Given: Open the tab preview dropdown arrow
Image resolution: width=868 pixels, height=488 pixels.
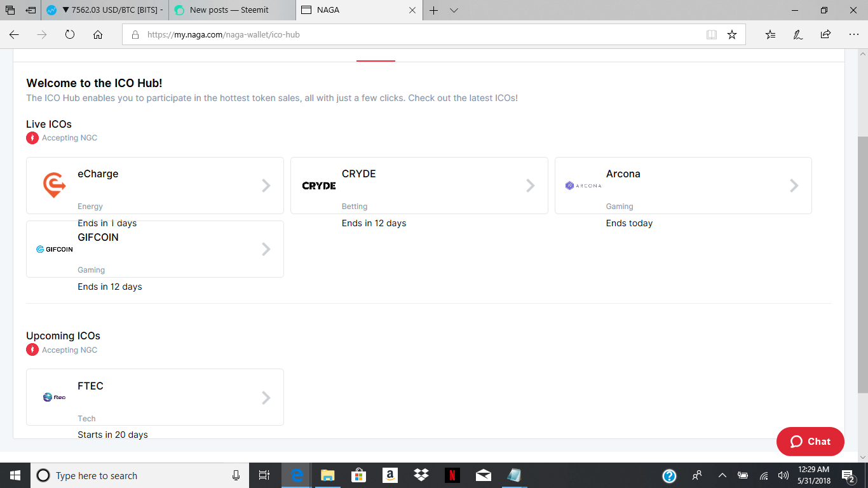Looking at the screenshot, I should 454,10.
